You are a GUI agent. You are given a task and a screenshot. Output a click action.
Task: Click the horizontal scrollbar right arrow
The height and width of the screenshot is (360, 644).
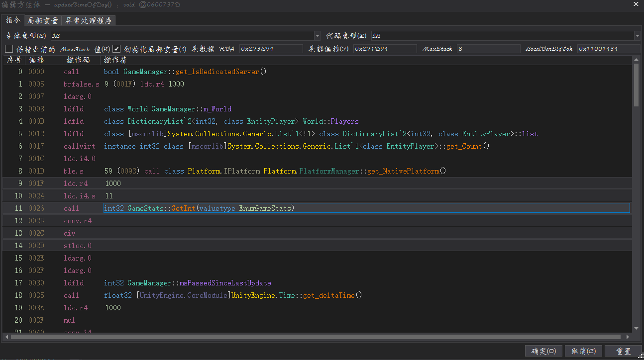[x=629, y=337]
